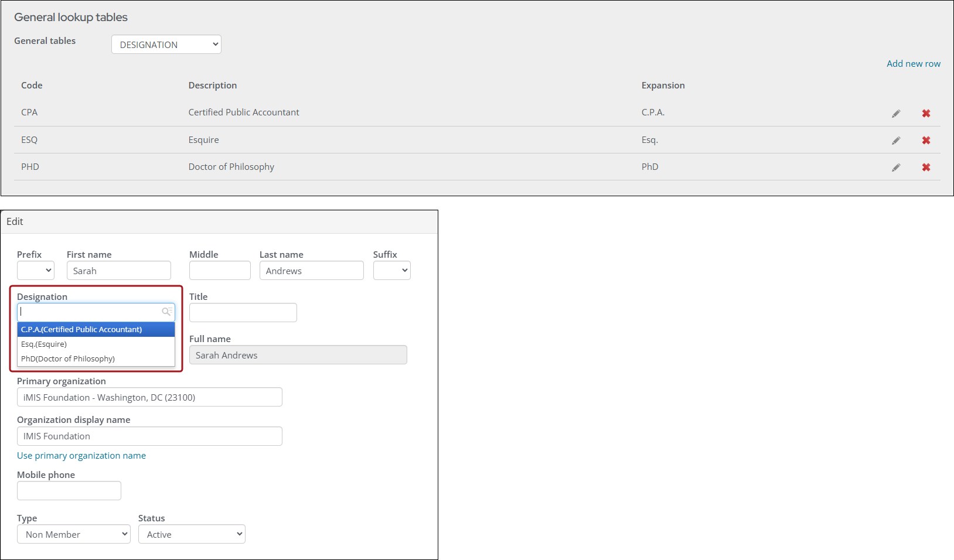Click the search icon in Designation field
The height and width of the screenshot is (560, 954).
tap(166, 312)
